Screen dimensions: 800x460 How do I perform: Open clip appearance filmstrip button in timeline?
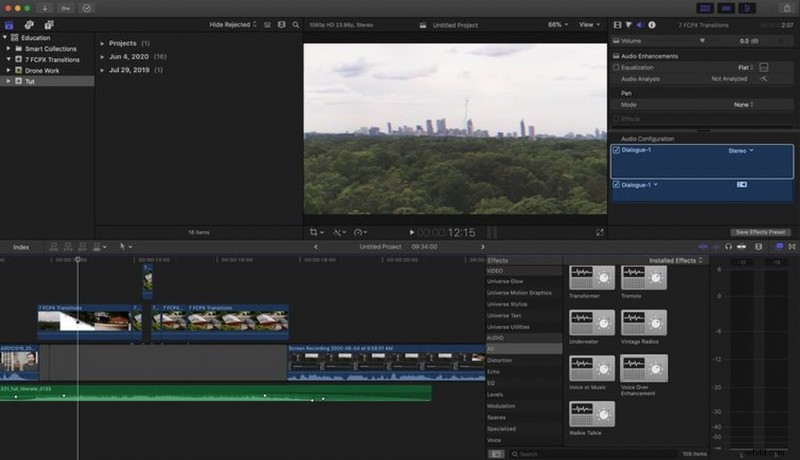(x=759, y=247)
